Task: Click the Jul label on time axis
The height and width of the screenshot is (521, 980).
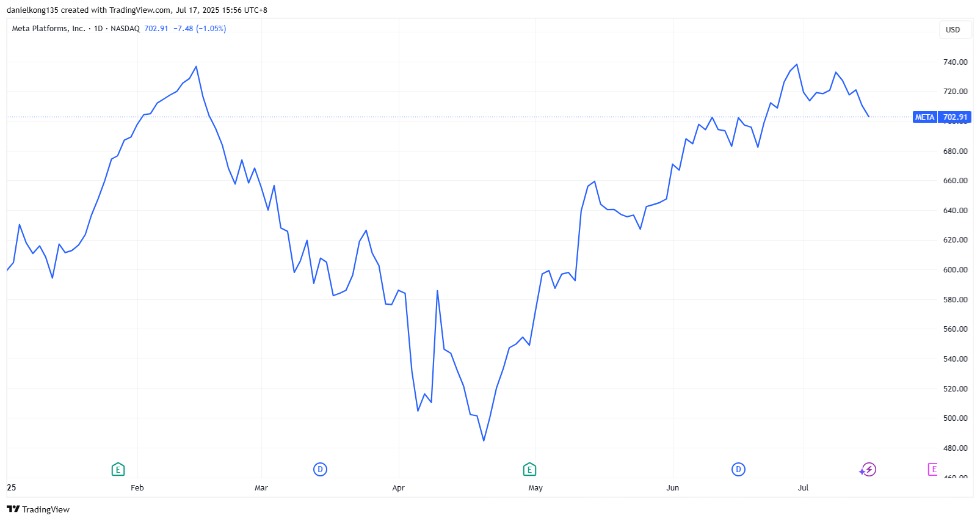Action: [x=803, y=487]
